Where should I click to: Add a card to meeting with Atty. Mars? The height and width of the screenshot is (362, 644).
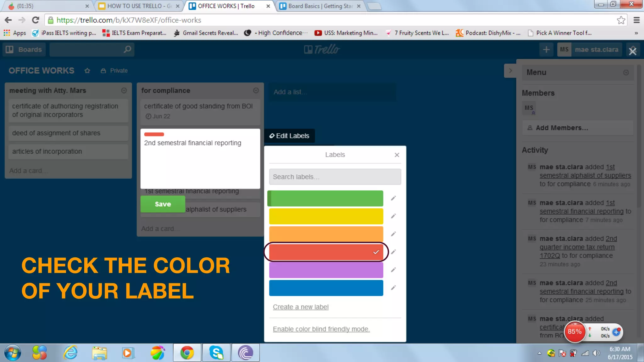pyautogui.click(x=28, y=171)
